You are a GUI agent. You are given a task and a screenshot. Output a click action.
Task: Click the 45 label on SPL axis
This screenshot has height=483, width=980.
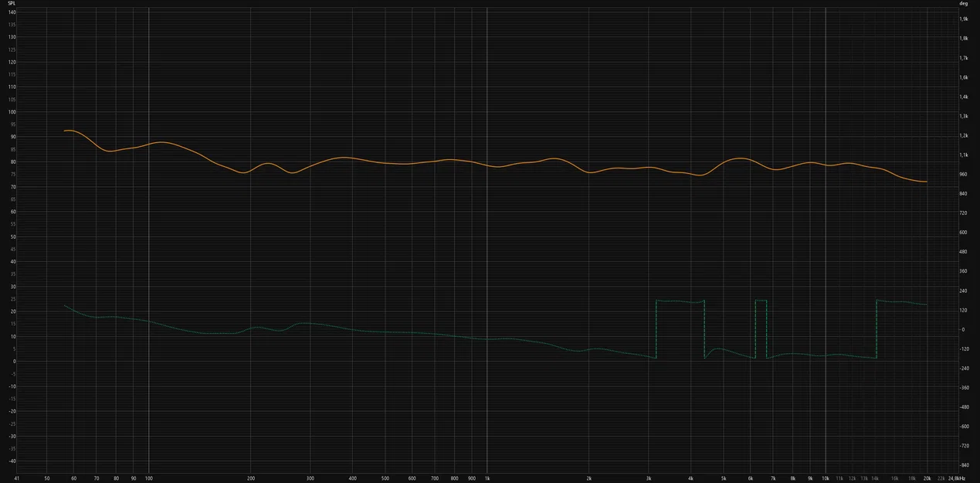12,249
